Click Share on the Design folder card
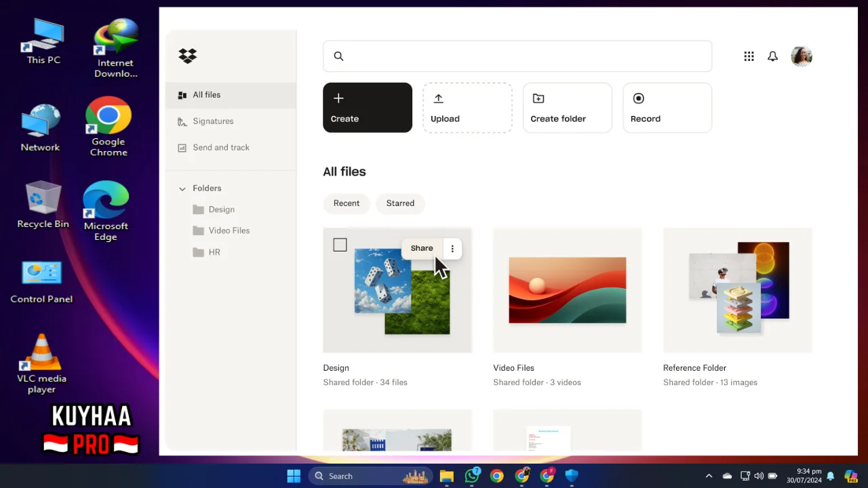Viewport: 868px width, 488px height. (422, 249)
